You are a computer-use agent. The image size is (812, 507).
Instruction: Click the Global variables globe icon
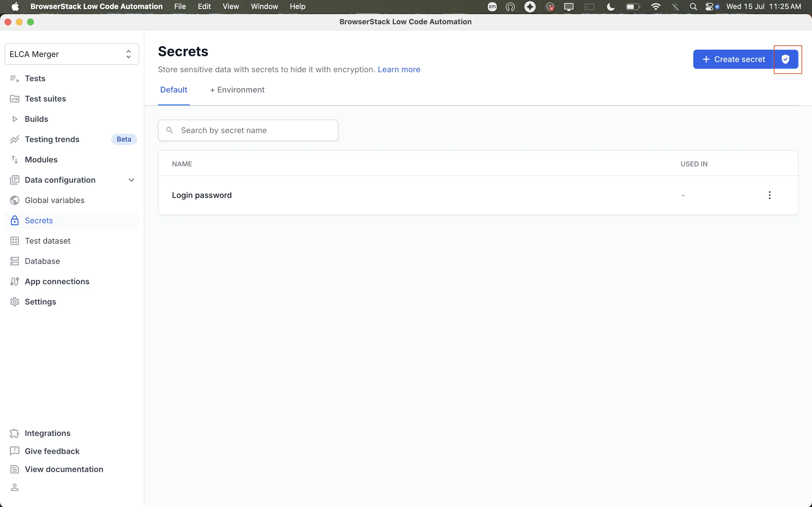tap(14, 200)
